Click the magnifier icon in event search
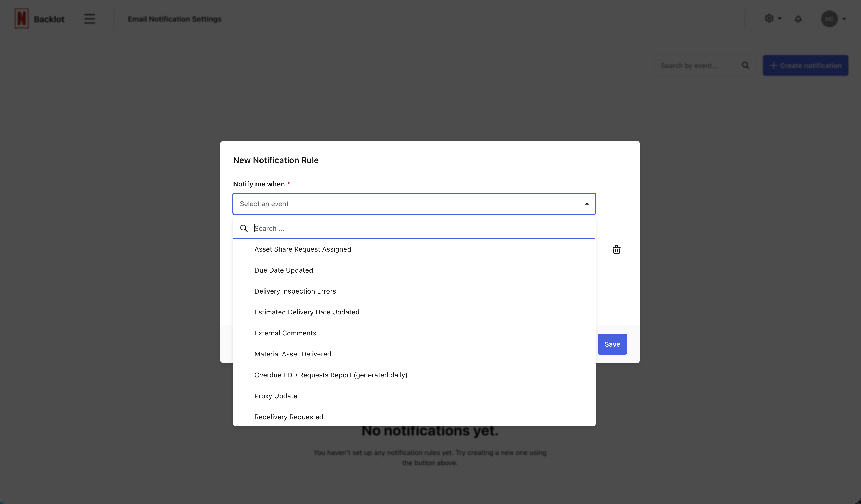The height and width of the screenshot is (504, 861). pos(745,65)
